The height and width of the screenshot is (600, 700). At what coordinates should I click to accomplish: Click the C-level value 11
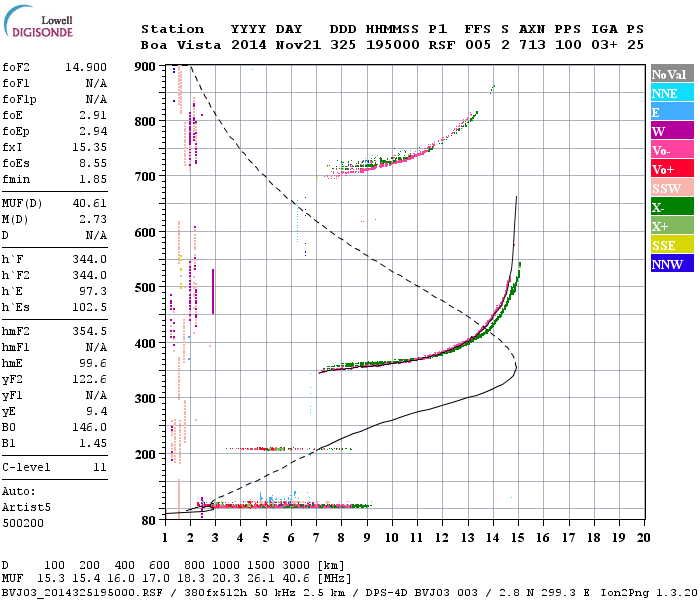[100, 467]
